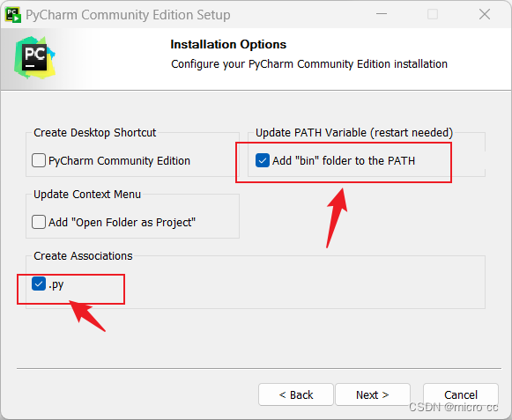Click the Update Context Menu group label

(87, 195)
